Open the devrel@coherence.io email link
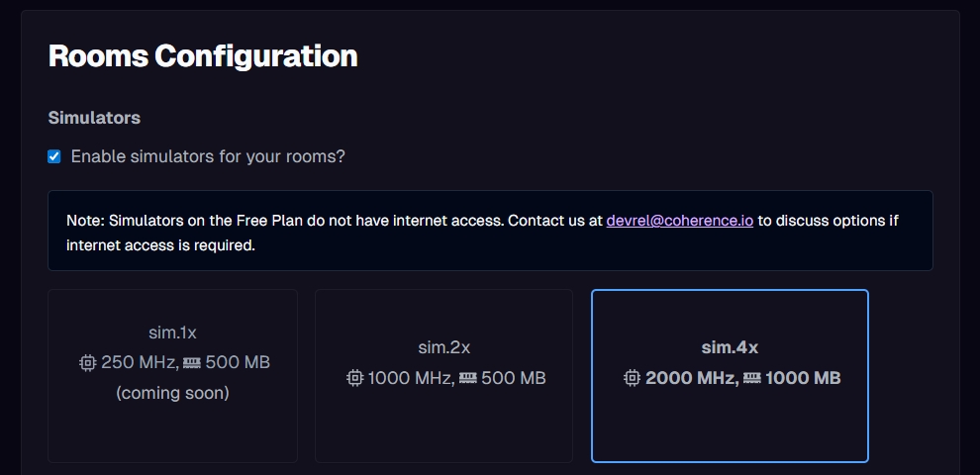This screenshot has width=980, height=475. click(679, 221)
